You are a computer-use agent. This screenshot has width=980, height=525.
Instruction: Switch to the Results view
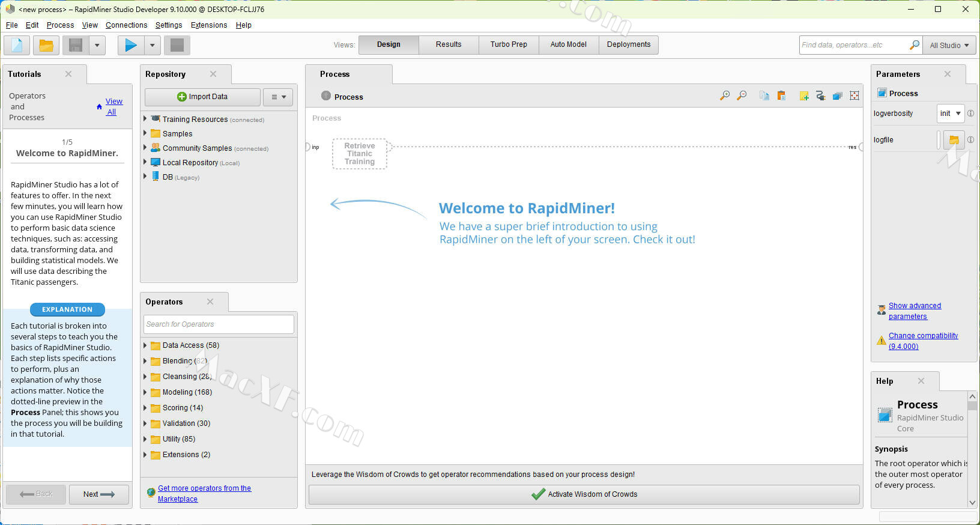point(449,44)
